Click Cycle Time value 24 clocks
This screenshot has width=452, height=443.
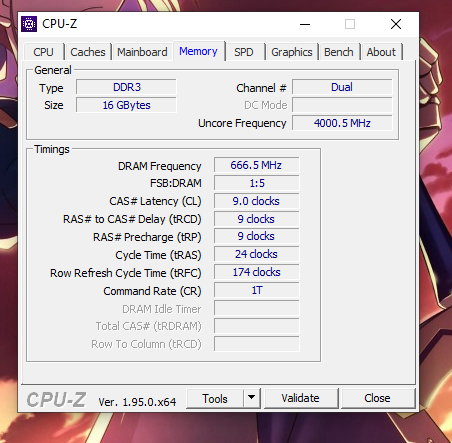point(256,255)
